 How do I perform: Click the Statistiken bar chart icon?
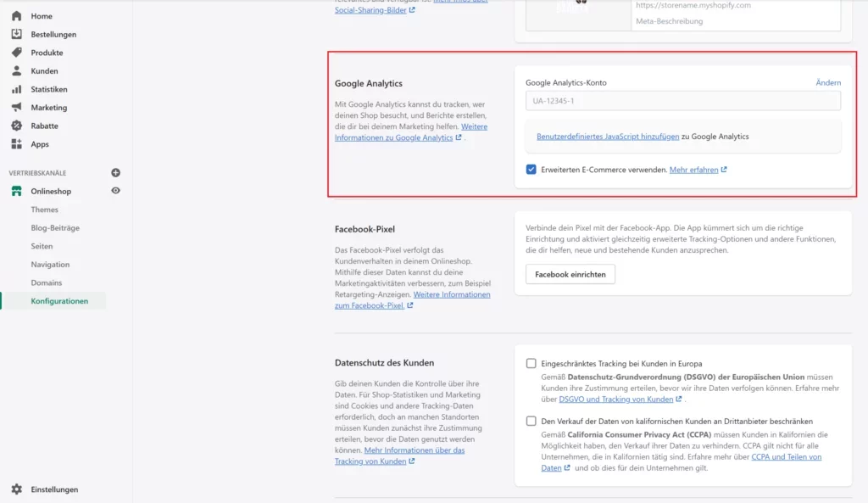click(x=17, y=89)
